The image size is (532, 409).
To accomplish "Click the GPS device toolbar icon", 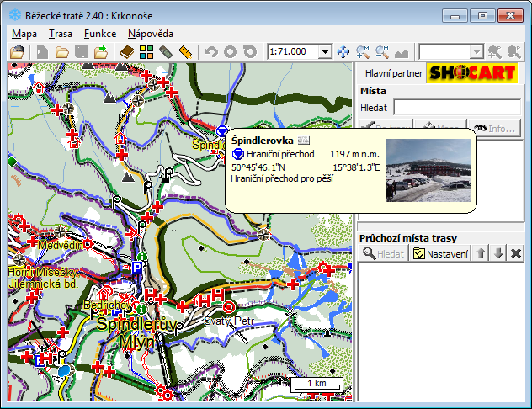I will tap(166, 52).
